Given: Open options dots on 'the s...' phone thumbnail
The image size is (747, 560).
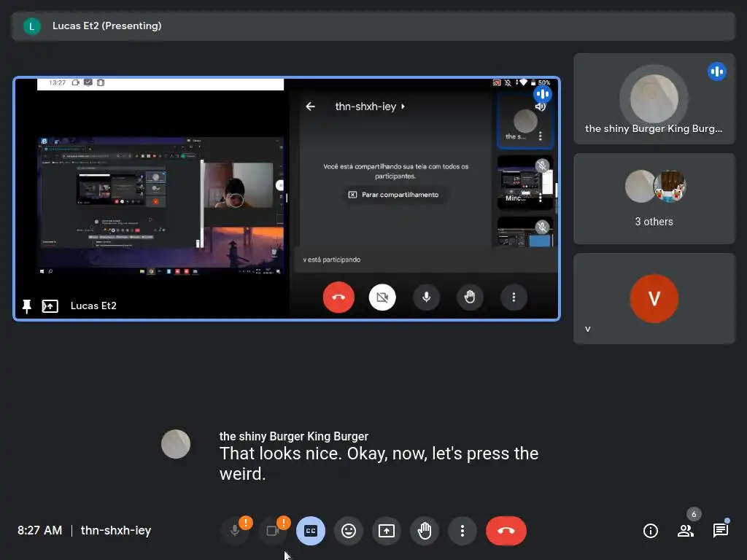Looking at the screenshot, I should (541, 136).
